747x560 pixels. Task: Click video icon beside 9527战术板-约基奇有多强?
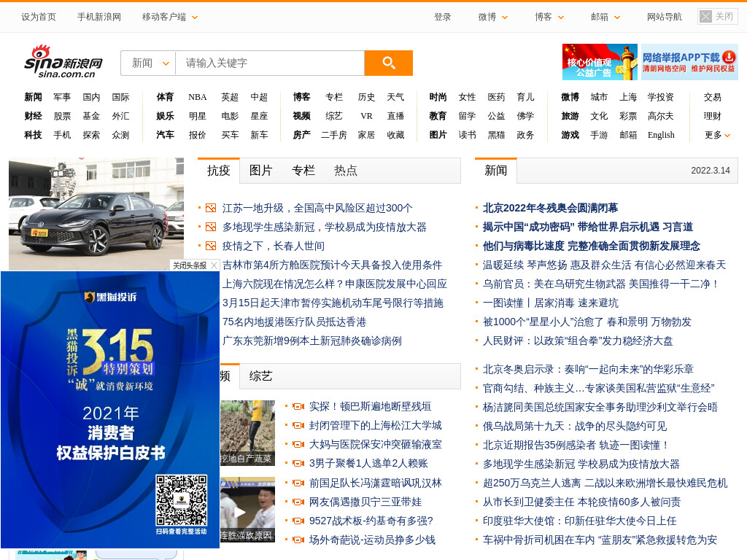point(298,521)
